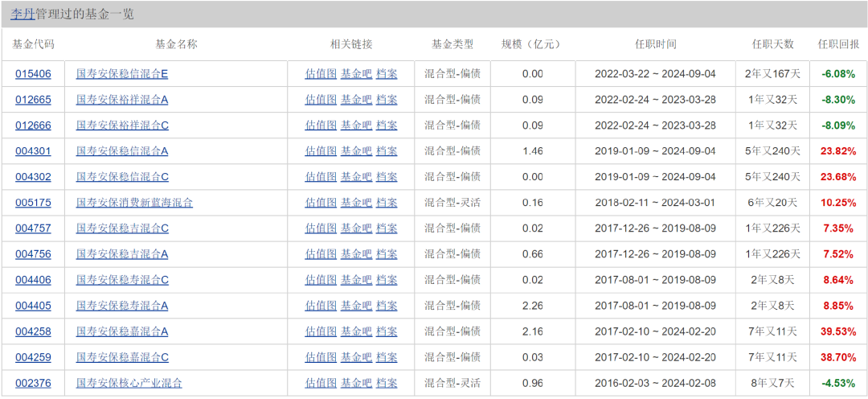
Task: Click the 基金类型 column header
Action: pyautogui.click(x=452, y=44)
